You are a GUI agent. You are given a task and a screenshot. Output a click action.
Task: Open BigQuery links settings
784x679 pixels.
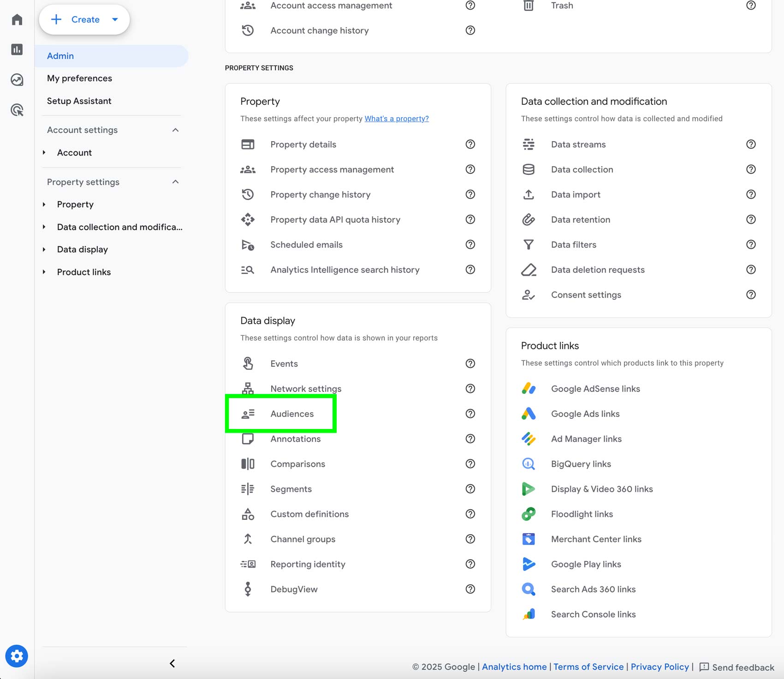pos(581,464)
